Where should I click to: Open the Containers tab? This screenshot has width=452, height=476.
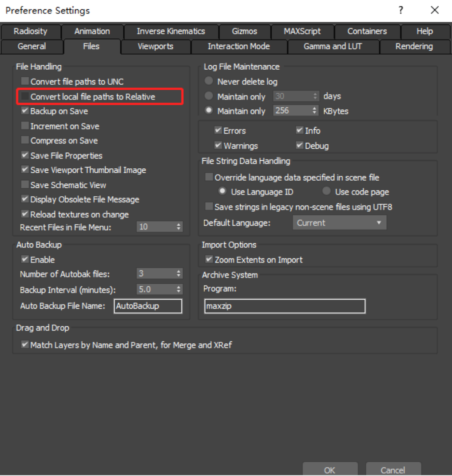coord(367,31)
